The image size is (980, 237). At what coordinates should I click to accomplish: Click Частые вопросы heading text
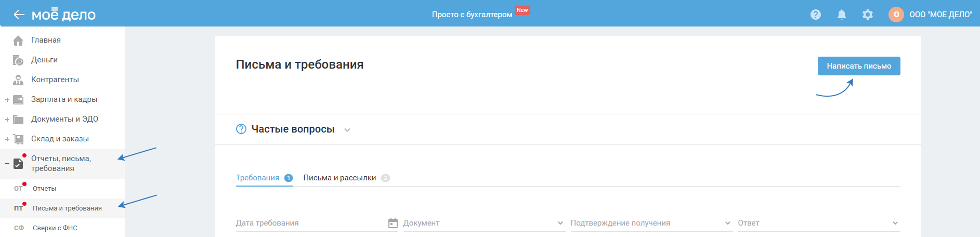293,129
